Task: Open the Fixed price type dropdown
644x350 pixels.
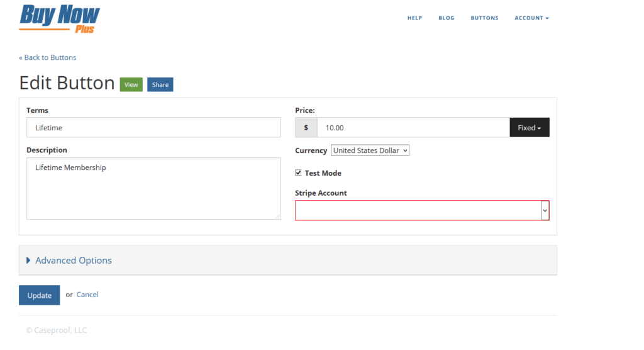Action: click(529, 128)
